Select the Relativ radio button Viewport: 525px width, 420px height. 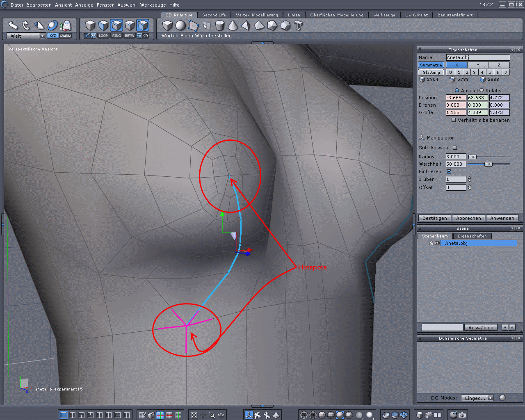click(482, 91)
